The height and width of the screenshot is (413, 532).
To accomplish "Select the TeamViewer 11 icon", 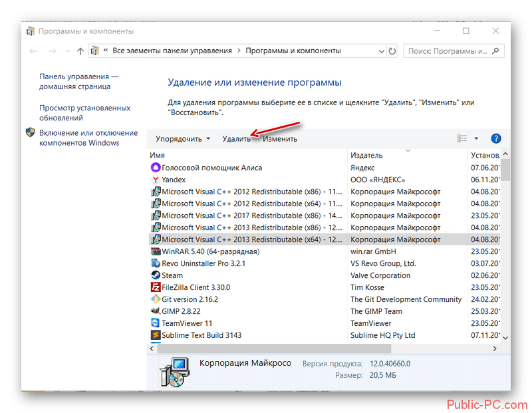I will tap(156, 323).
